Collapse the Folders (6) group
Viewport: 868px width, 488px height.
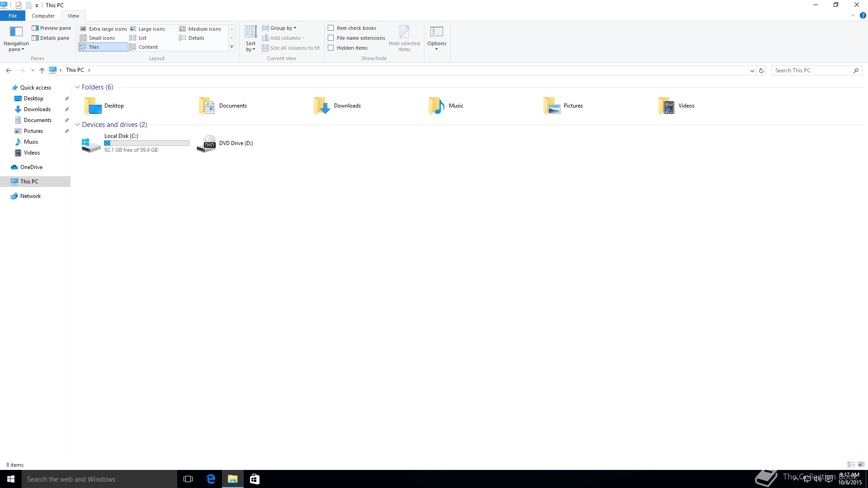pyautogui.click(x=77, y=87)
